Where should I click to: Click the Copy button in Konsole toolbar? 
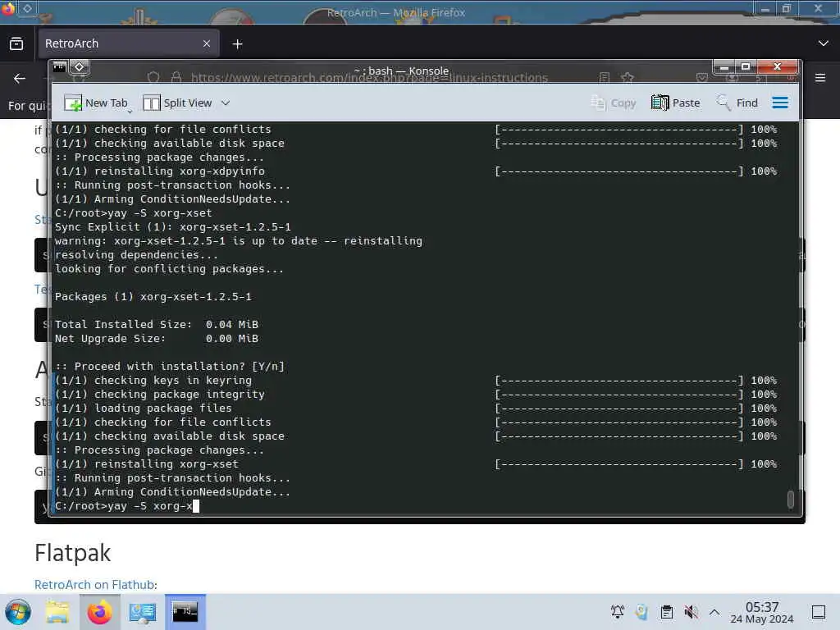coord(614,103)
